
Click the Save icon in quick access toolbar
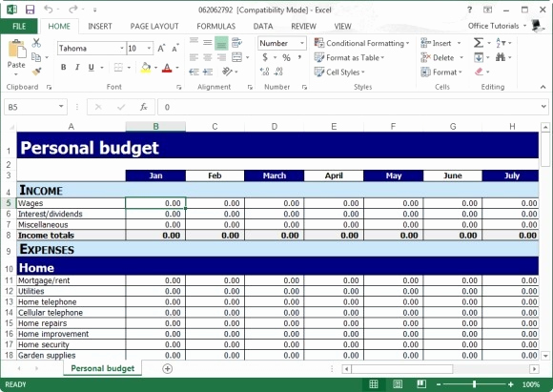point(30,10)
